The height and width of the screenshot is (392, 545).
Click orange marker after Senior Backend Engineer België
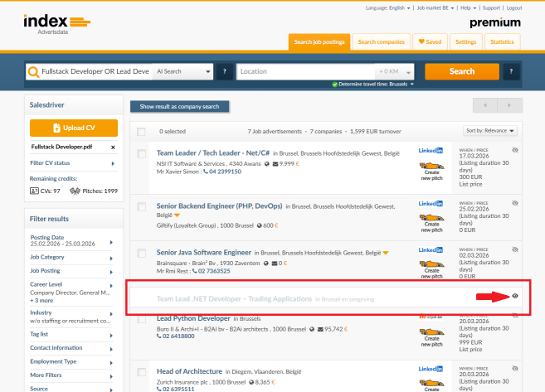coord(177,215)
